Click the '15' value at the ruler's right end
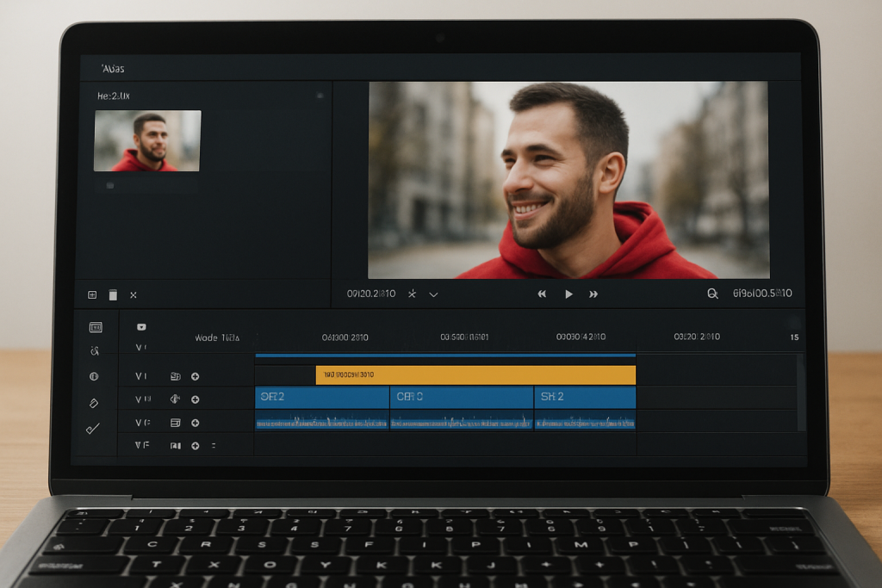The height and width of the screenshot is (588, 882). point(794,337)
